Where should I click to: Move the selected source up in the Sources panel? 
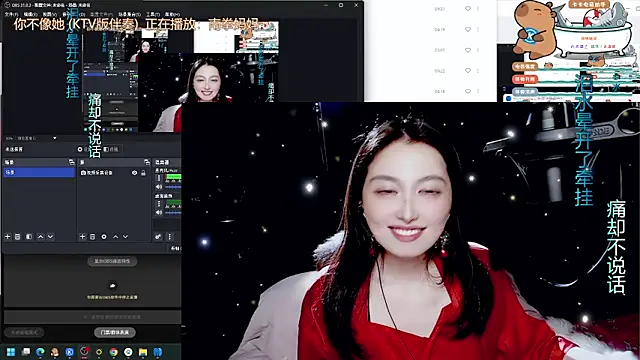tap(116, 237)
